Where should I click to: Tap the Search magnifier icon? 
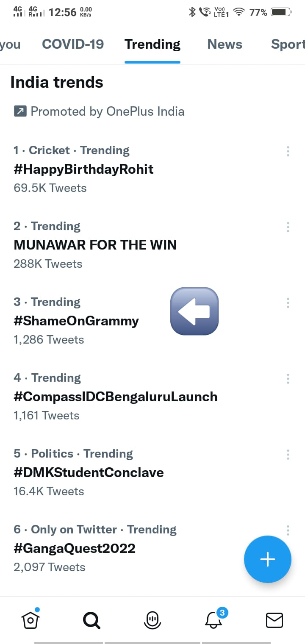click(91, 620)
